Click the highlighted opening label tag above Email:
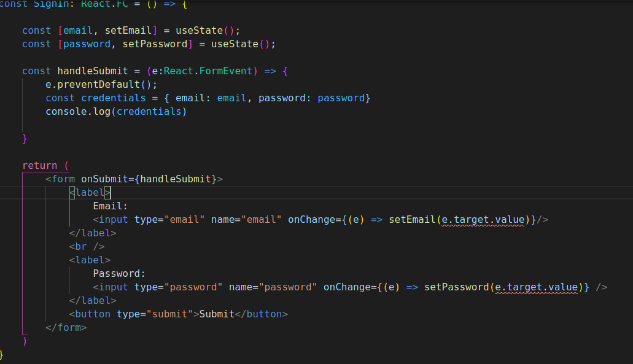 click(x=90, y=193)
